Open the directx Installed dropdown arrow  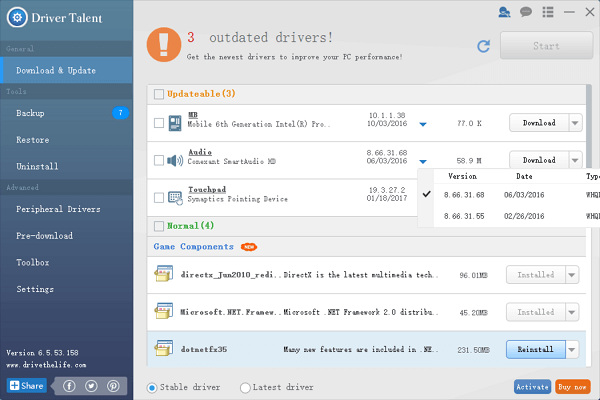572,275
